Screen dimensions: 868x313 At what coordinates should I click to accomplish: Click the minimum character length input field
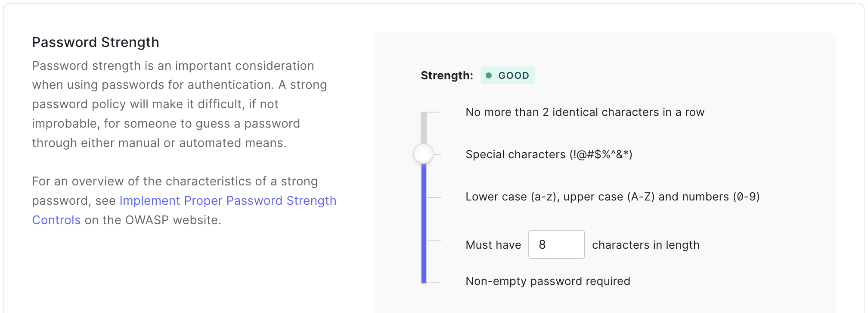(556, 244)
